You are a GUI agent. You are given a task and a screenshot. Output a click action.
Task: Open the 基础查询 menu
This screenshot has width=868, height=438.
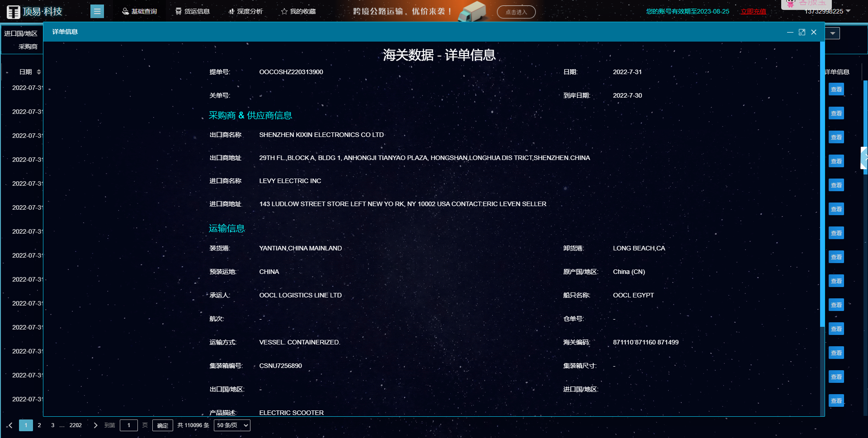140,11
